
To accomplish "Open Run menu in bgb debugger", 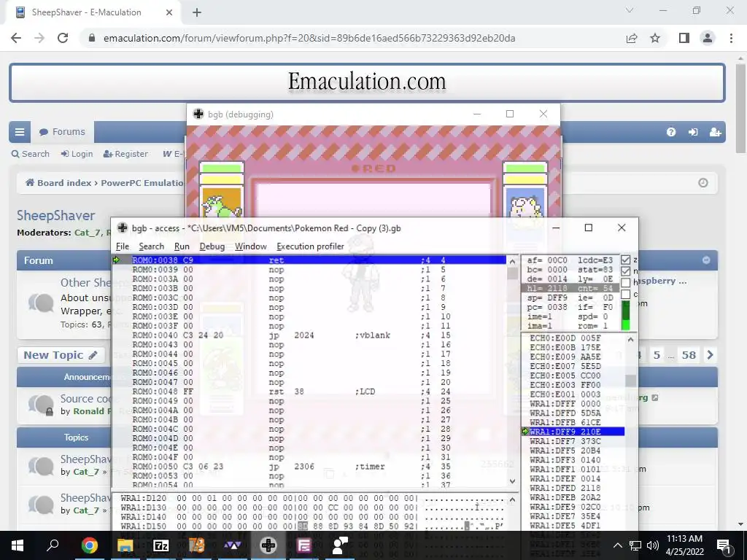I will click(x=182, y=246).
